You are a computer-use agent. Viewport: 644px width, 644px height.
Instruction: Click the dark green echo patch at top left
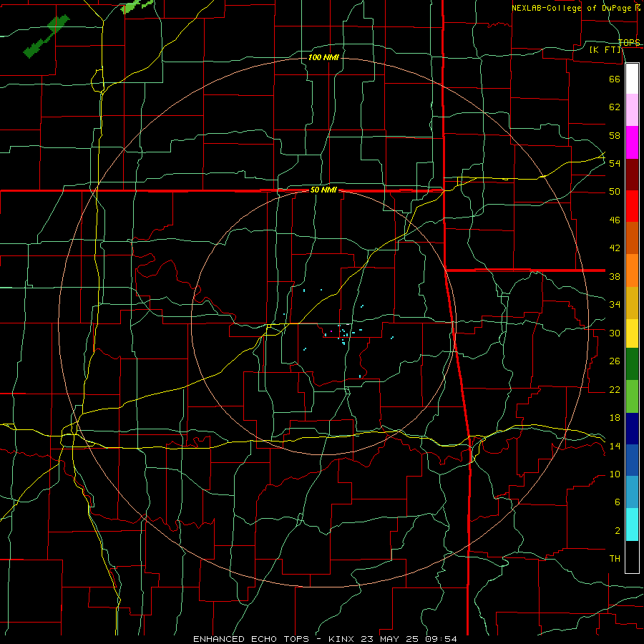click(47, 36)
